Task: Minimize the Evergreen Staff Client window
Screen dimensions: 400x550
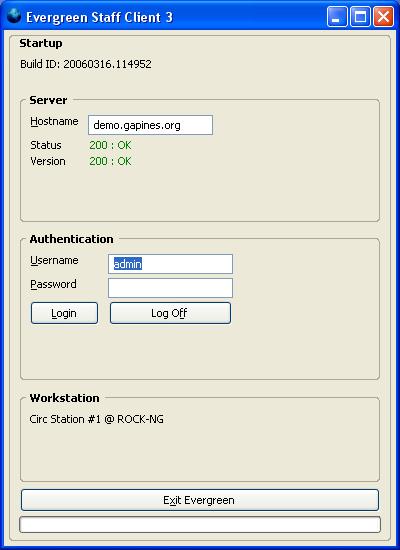Action: (x=337, y=17)
